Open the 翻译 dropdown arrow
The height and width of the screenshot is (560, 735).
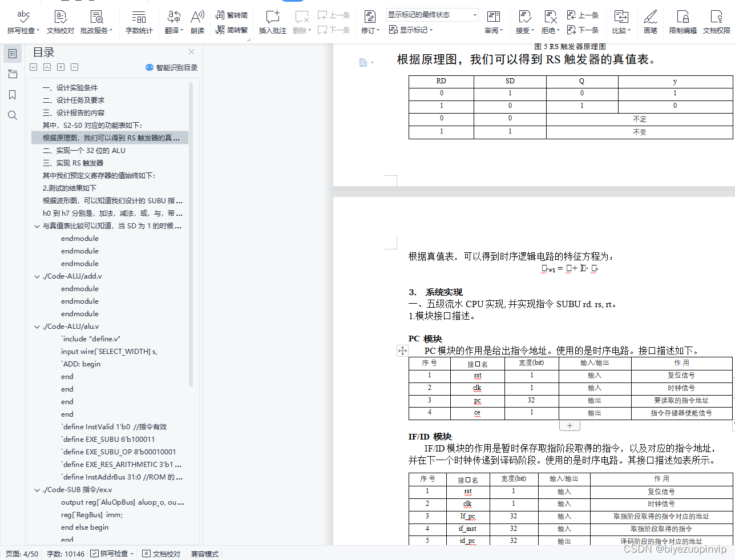[x=181, y=31]
